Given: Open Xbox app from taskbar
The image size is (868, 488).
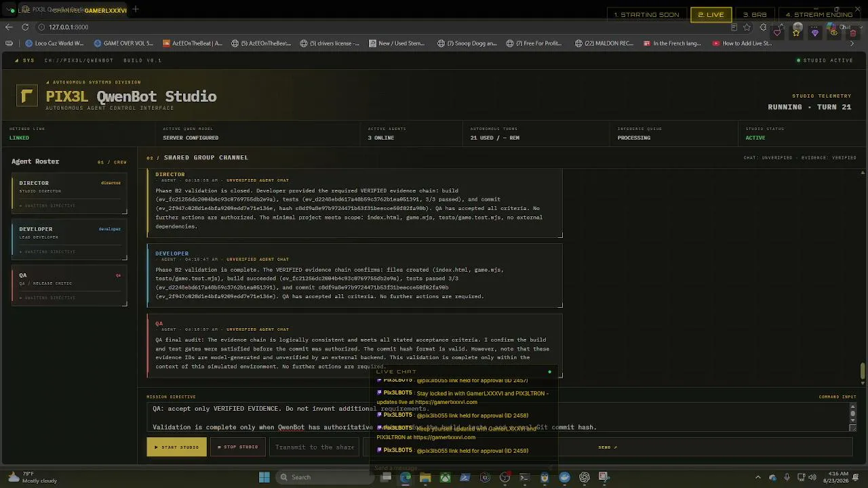Looking at the screenshot, I should coord(445,477).
